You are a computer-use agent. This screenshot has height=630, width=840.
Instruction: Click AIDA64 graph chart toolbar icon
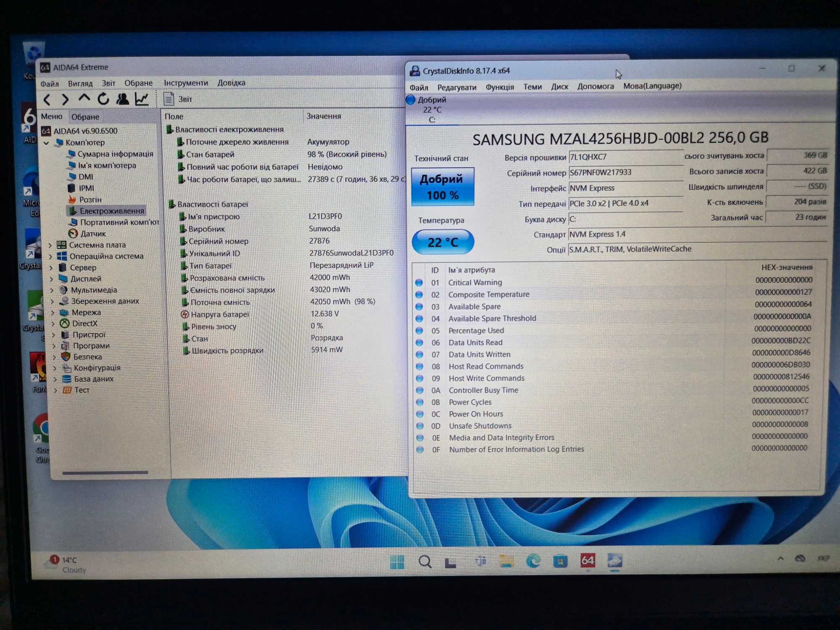[x=142, y=99]
